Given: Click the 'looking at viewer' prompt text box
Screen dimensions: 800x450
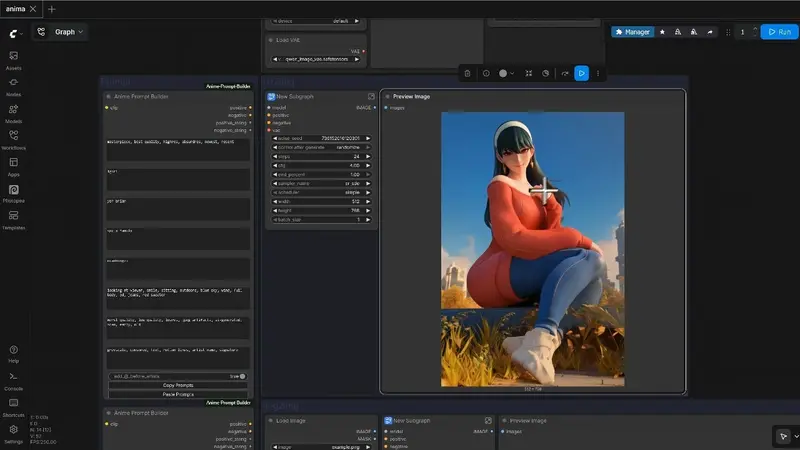Looking at the screenshot, I should pos(178,298).
